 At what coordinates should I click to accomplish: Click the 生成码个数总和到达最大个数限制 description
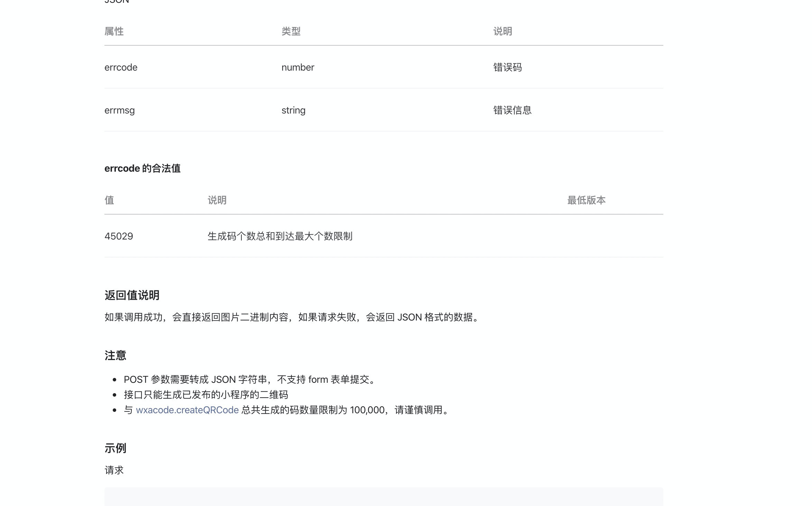click(280, 236)
